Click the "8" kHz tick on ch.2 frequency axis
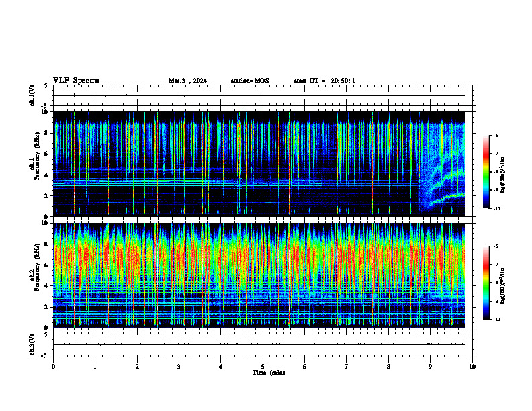The width and height of the screenshot is (532, 411). coord(48,244)
